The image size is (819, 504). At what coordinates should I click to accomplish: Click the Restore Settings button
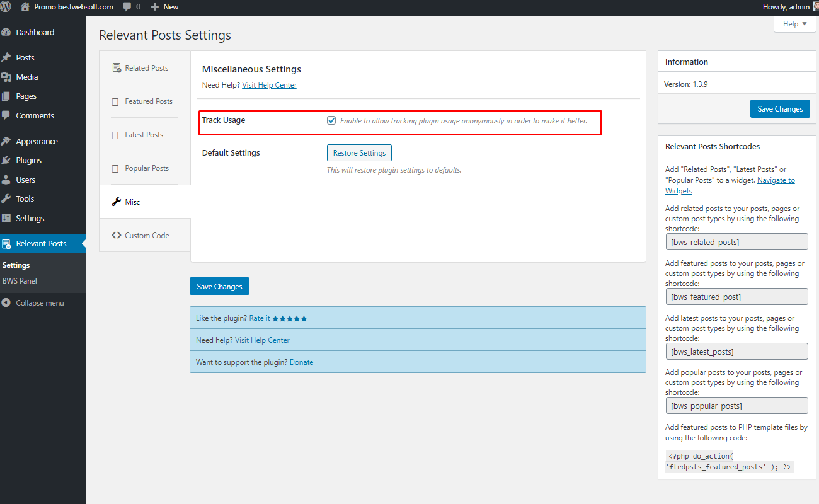359,153
